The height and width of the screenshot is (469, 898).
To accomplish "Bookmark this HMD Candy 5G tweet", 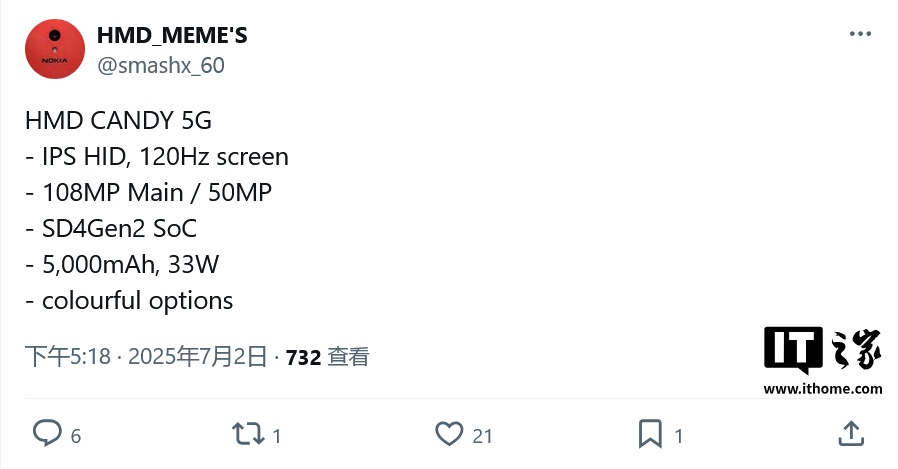I will [x=650, y=433].
